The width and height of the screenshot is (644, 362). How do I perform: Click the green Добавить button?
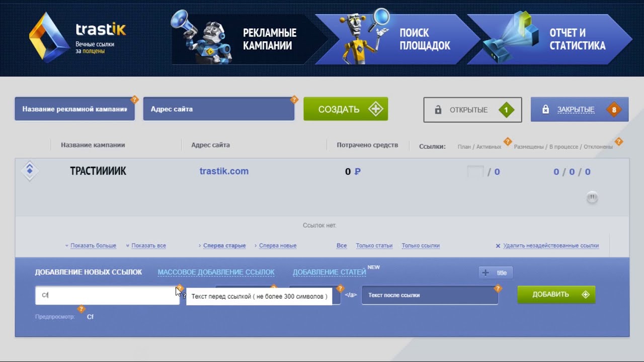[x=556, y=295]
